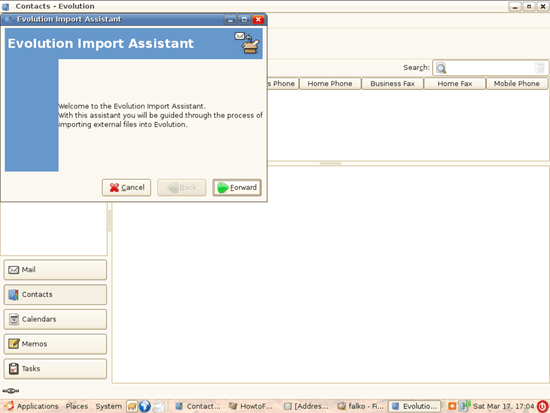The width and height of the screenshot is (550, 413).
Task: Open Tasks from the sidebar switcher
Action: point(55,368)
